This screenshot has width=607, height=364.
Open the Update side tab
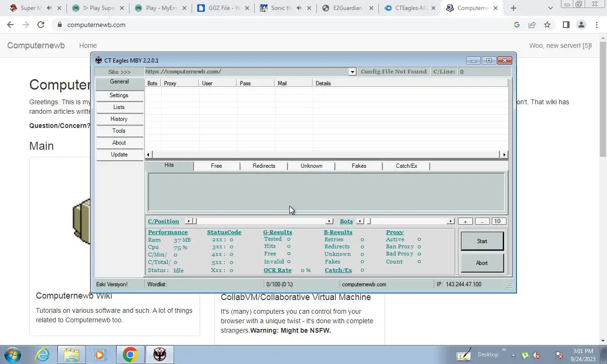point(119,155)
